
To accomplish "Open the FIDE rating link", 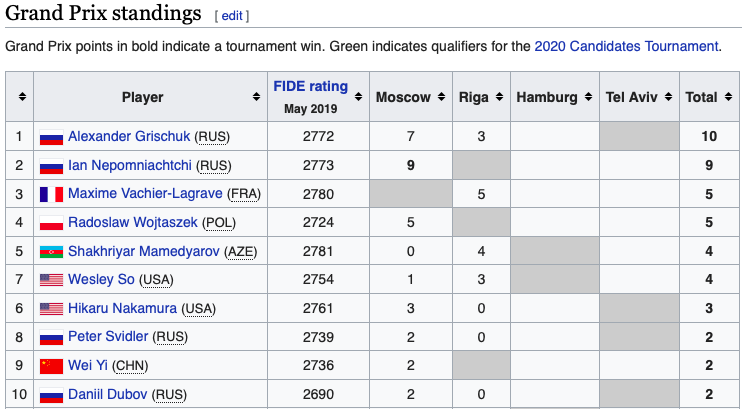I will click(x=310, y=86).
